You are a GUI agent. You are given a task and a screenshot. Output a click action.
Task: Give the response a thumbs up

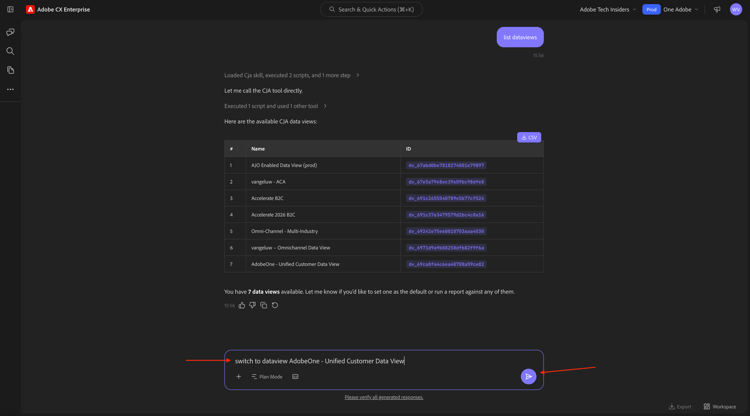[x=242, y=305]
